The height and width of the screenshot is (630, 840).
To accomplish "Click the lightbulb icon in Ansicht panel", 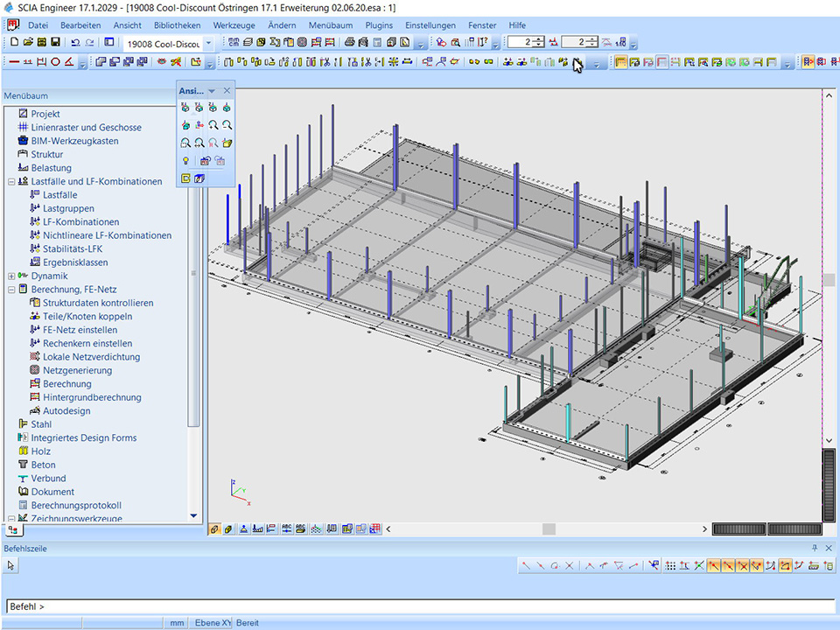I will [x=185, y=161].
